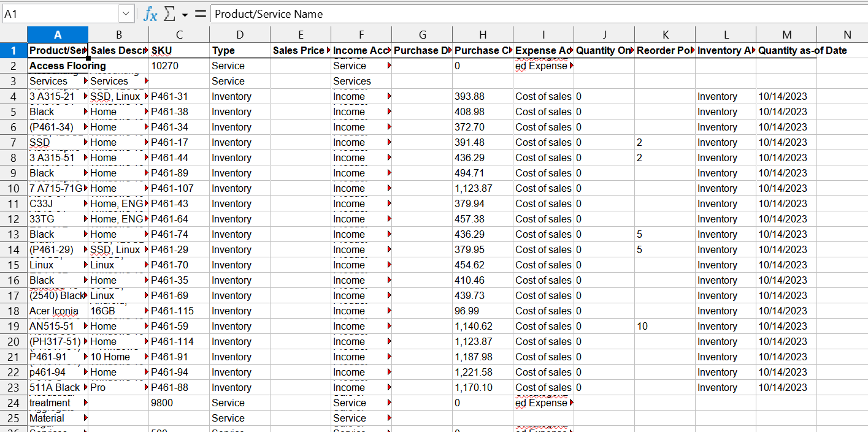Select row 10 header
Screen dimensions: 868x432
[x=13, y=188]
